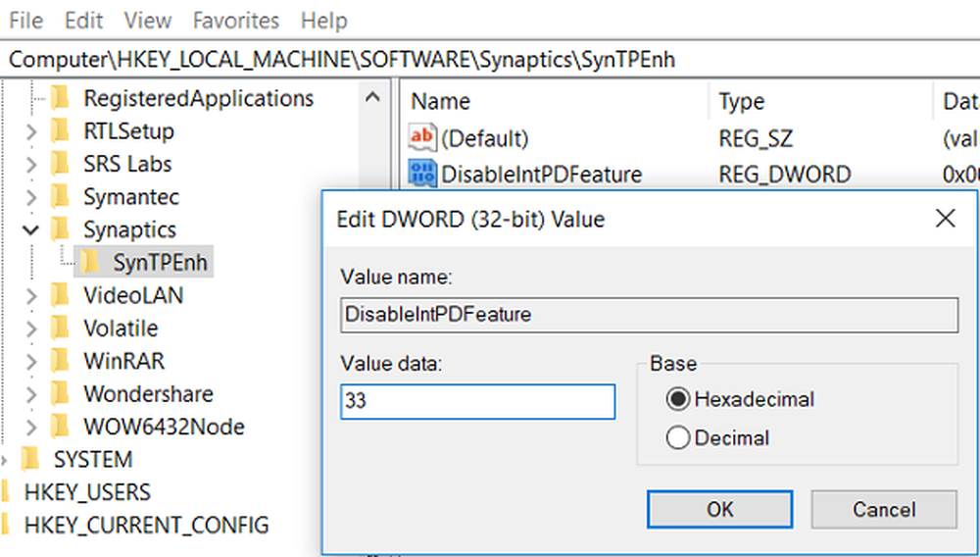Expand the WOW6432Node key
This screenshot has width=980, height=557.
coord(31,428)
